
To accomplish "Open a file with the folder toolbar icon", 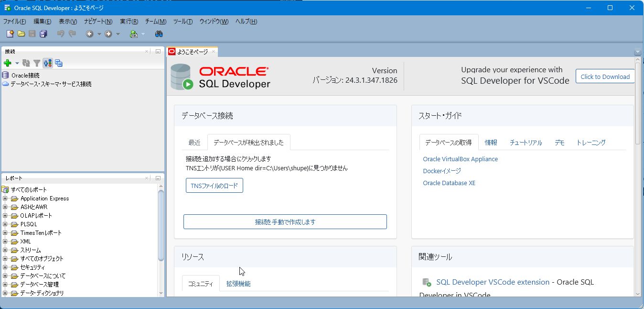I will pyautogui.click(x=21, y=33).
